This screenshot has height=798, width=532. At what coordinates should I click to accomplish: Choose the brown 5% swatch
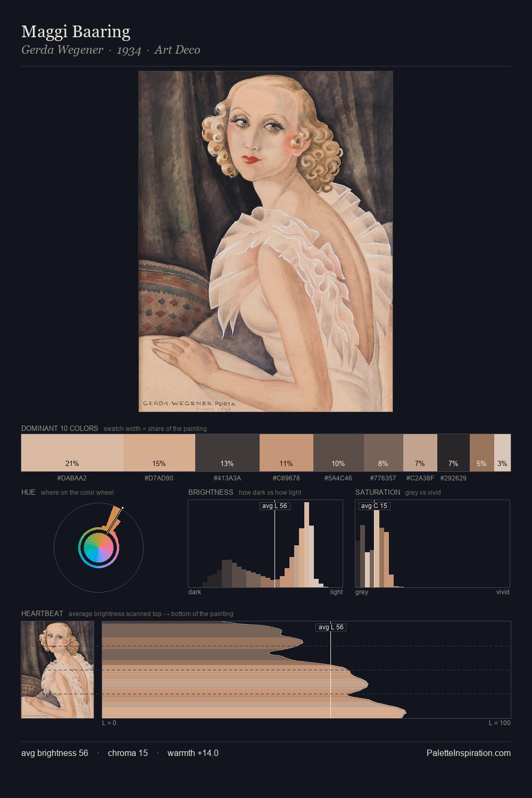[482, 453]
